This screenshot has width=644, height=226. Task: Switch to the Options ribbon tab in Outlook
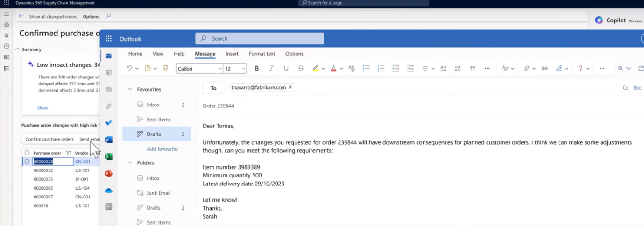(294, 54)
